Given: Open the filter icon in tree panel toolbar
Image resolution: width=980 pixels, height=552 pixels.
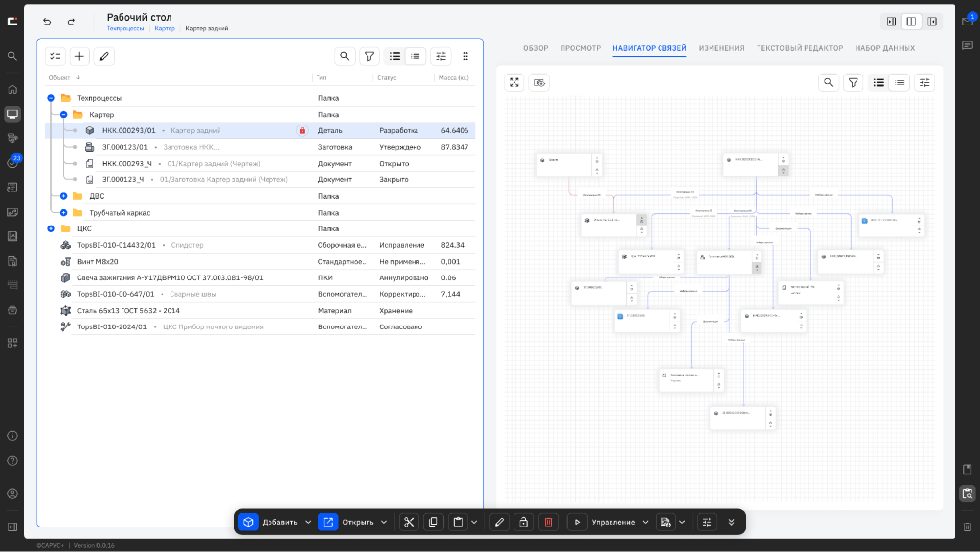Looking at the screenshot, I should 369,56.
